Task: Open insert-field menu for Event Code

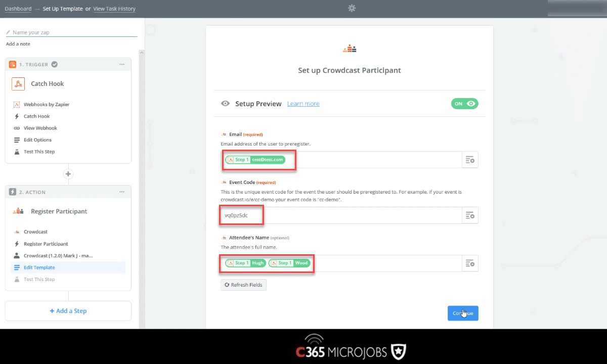Action: 470,215
